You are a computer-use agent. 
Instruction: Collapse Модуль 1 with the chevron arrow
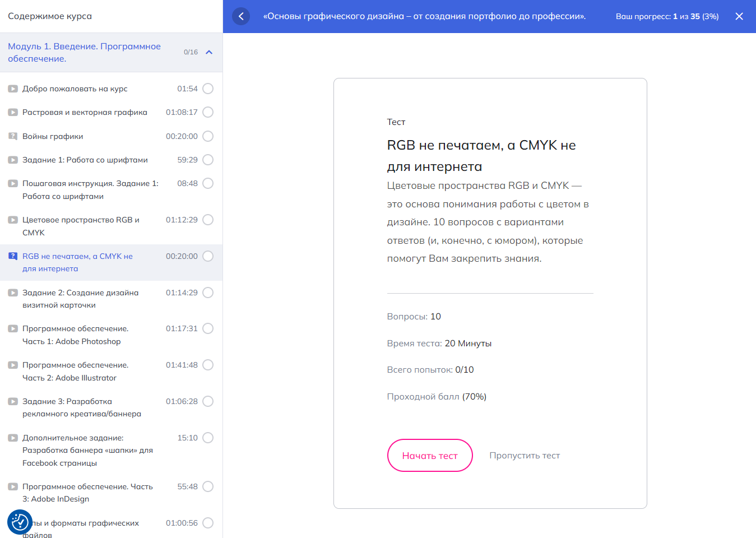209,52
